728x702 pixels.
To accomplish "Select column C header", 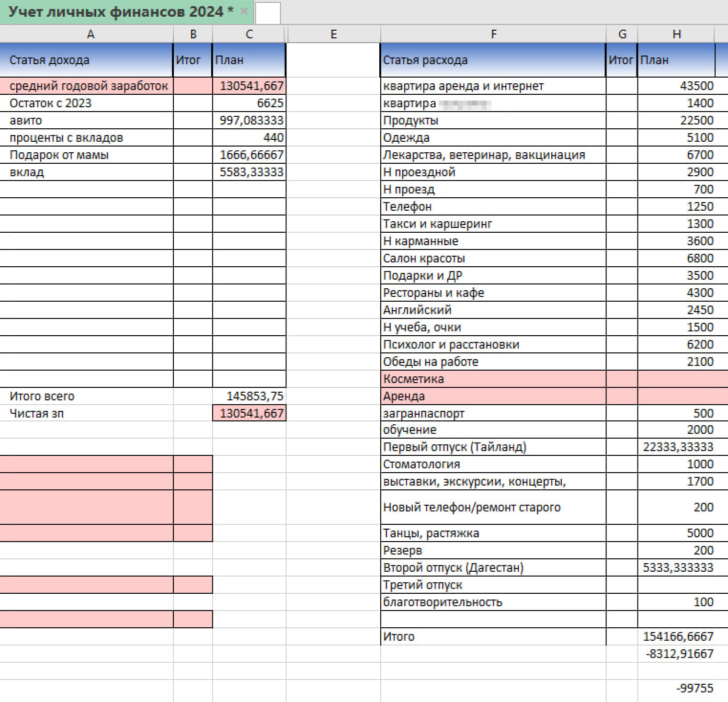I will pos(249,34).
